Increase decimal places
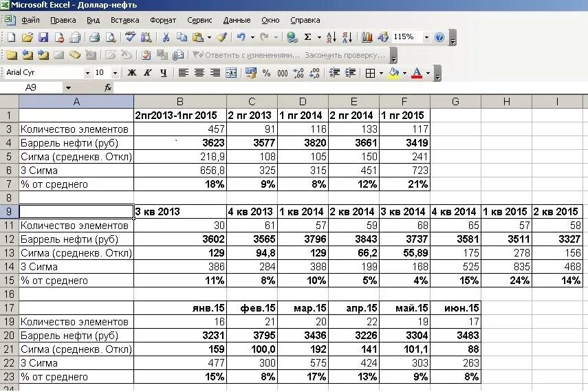 (298, 73)
